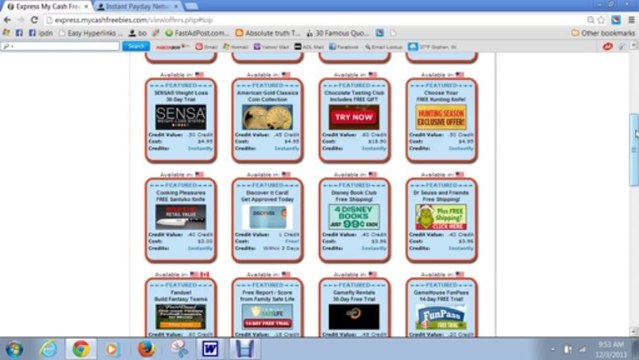Screen dimensions: 639x360
Task: Open Windows Media Player from taskbar
Action: [111, 349]
